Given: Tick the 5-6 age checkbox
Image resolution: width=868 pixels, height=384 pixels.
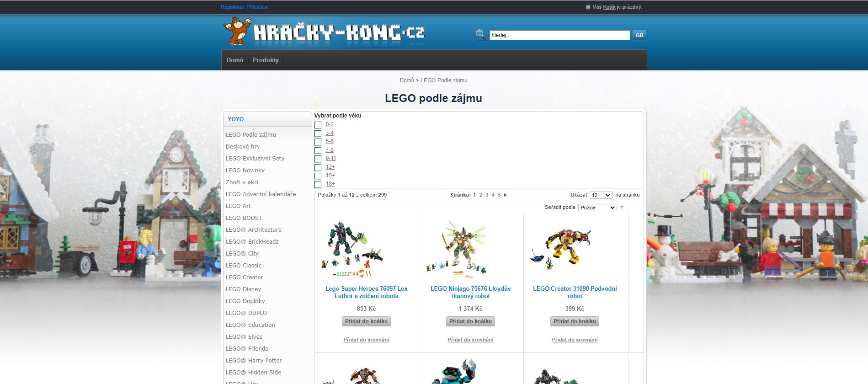Looking at the screenshot, I should [x=318, y=142].
